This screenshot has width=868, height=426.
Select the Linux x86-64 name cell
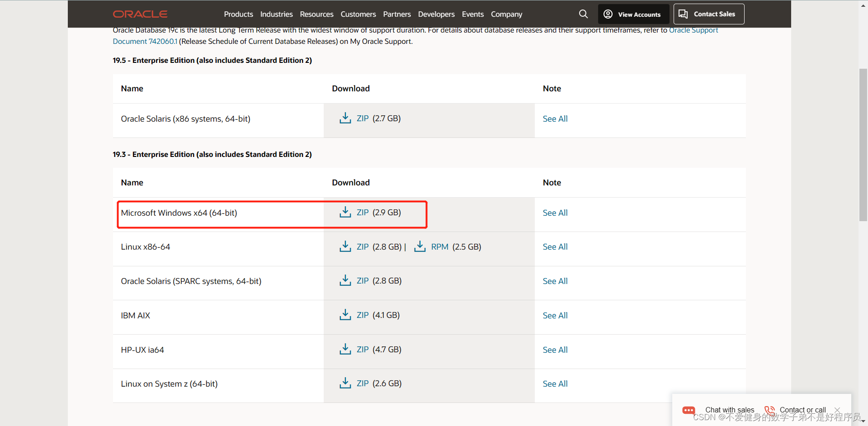[x=218, y=249]
